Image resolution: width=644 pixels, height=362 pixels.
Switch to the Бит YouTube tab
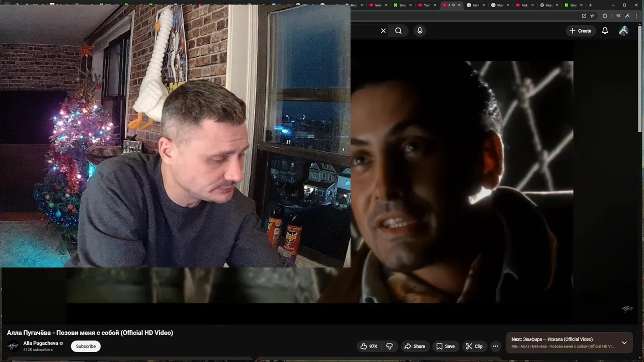tap(378, 5)
